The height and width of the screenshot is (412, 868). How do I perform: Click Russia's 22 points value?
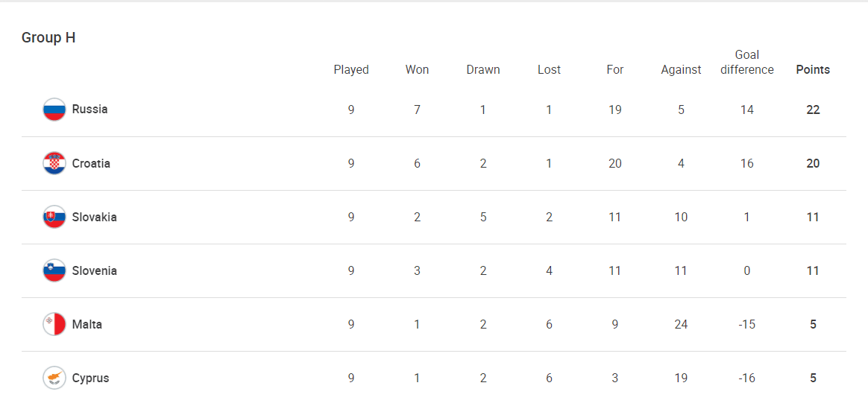click(813, 110)
